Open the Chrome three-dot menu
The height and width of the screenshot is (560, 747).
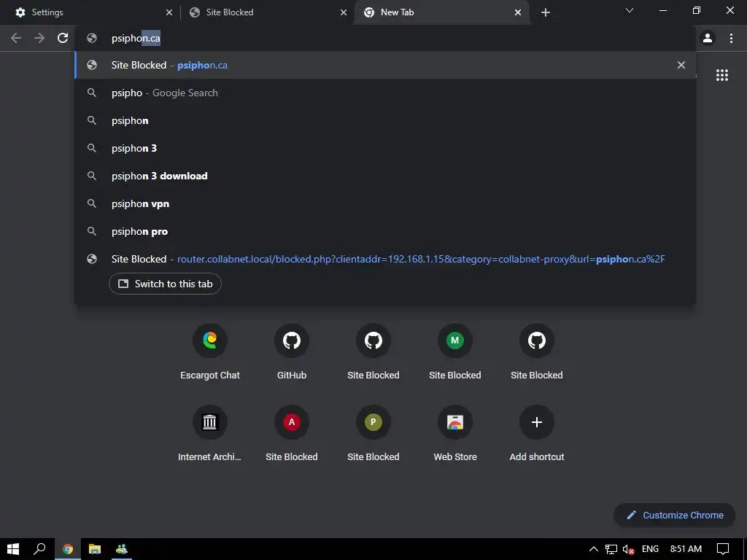click(x=731, y=38)
